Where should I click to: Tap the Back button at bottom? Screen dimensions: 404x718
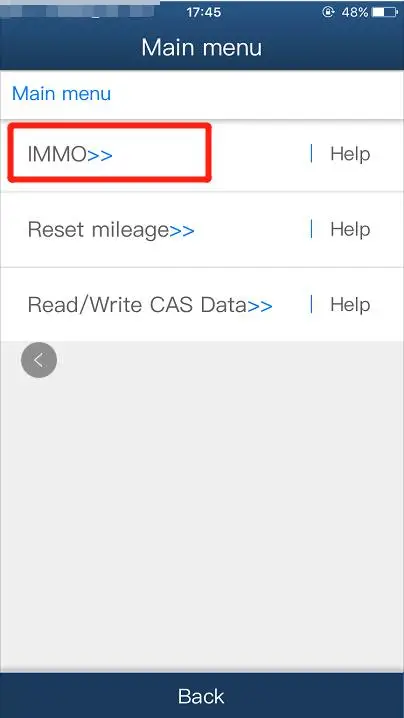tap(202, 696)
